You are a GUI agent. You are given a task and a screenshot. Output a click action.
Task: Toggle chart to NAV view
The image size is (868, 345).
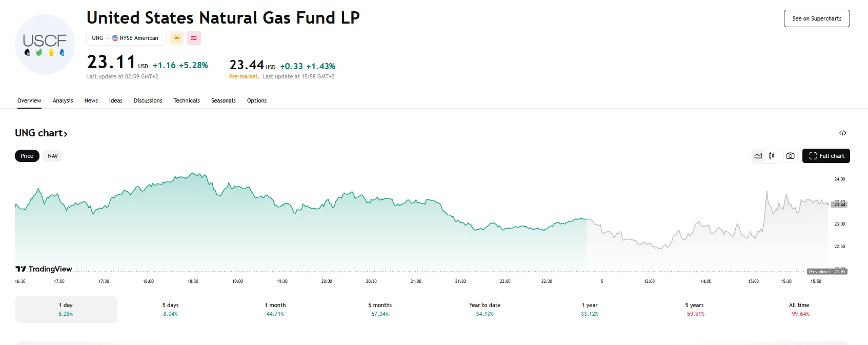click(x=53, y=156)
